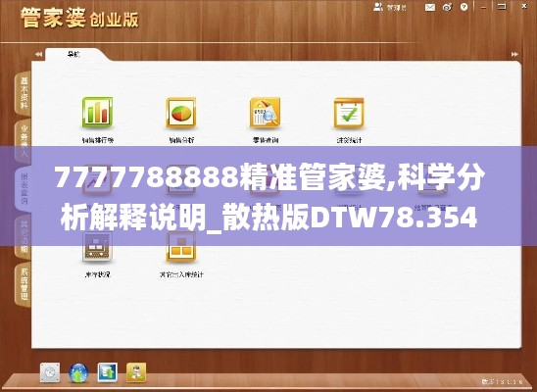
Task: Click the 进货统计 text label
Action: [x=349, y=140]
